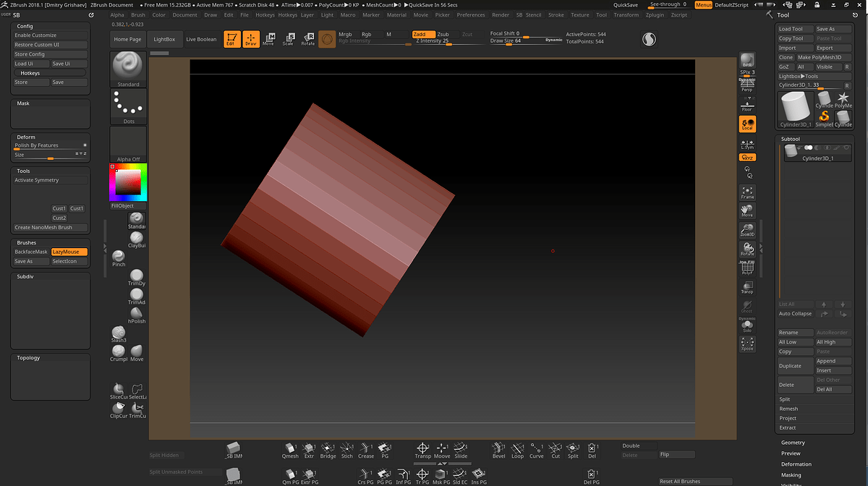Select the Rotate transform icon in top shelf

(307, 39)
